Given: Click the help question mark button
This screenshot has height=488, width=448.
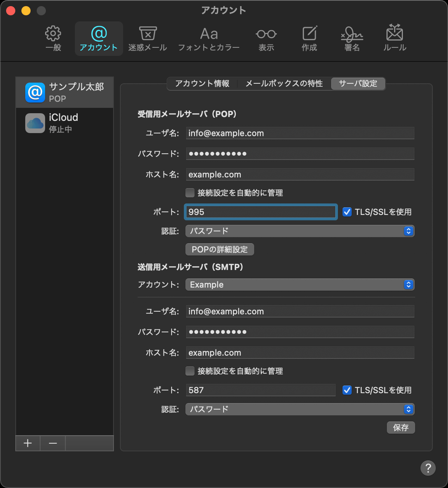Looking at the screenshot, I should 428,468.
